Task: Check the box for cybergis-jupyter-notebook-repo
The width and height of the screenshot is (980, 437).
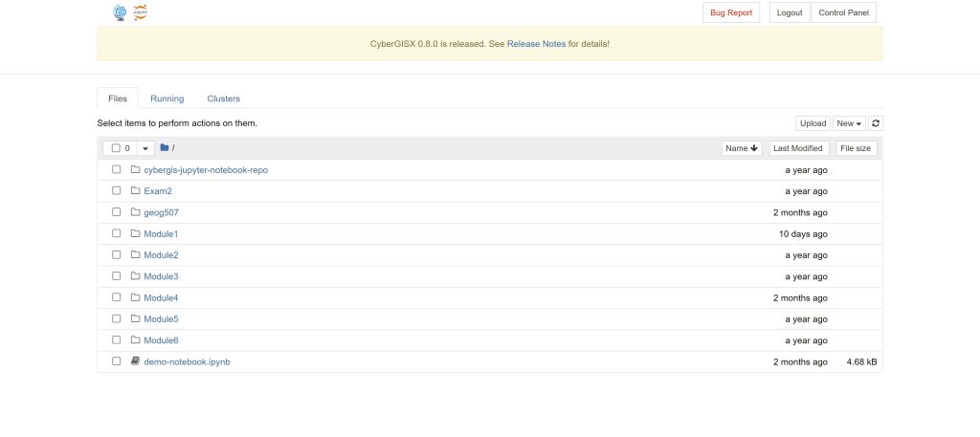Action: 116,170
